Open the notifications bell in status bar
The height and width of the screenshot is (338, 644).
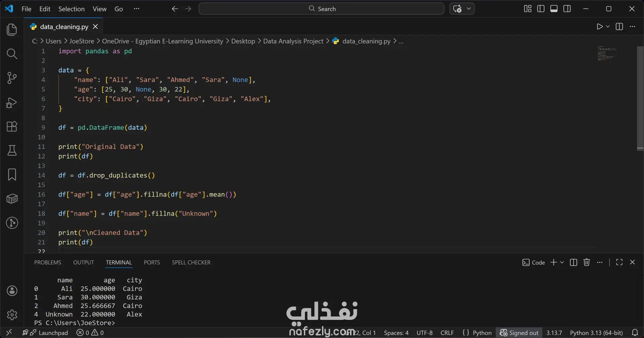[x=635, y=333]
